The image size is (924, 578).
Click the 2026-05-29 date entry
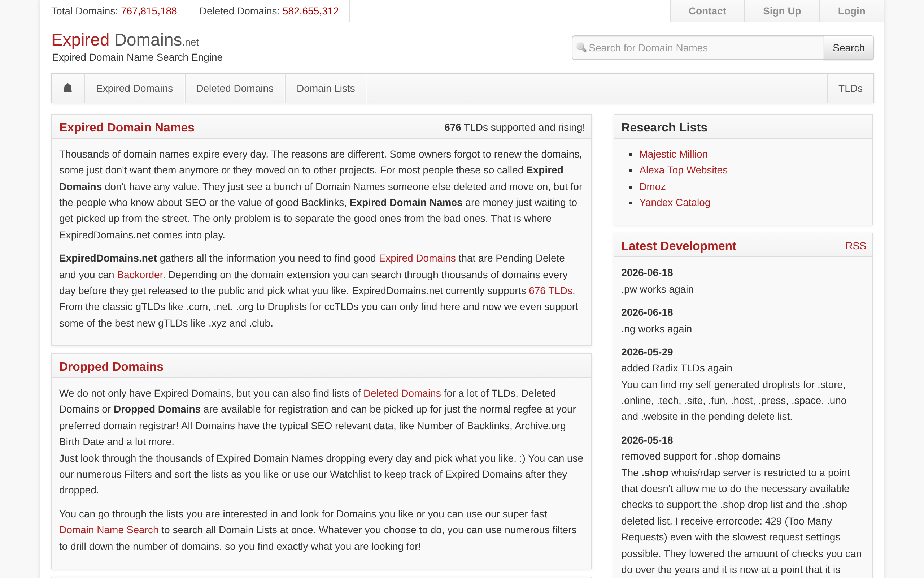pos(647,352)
